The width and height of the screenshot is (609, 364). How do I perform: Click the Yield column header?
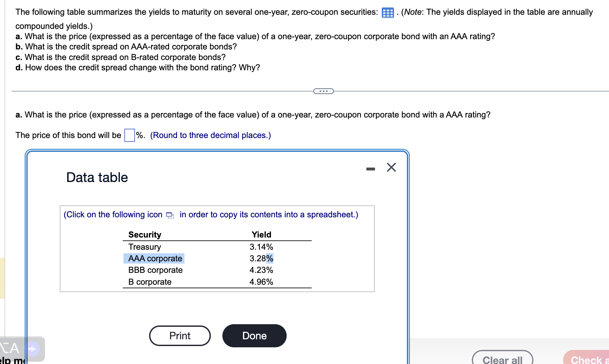pos(261,234)
